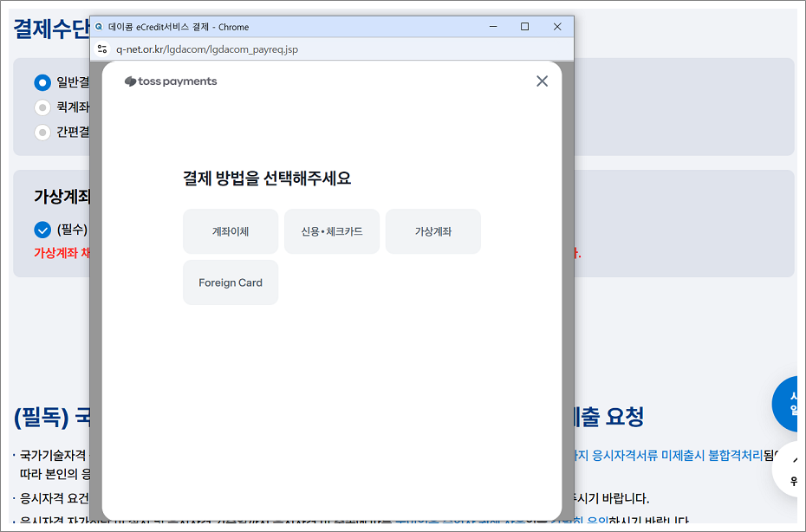Pick the 가상계좌 virtual account option
Screen dimensions: 806x532
tap(432, 231)
